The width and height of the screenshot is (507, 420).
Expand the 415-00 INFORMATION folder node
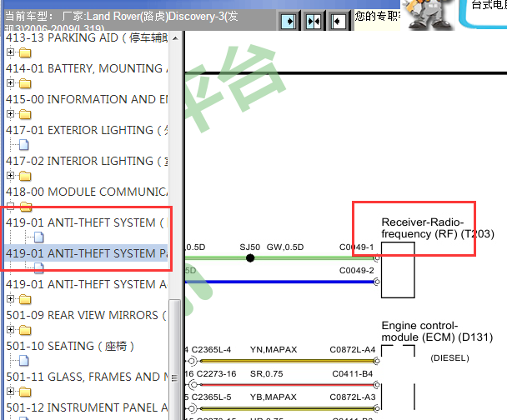pos(10,113)
